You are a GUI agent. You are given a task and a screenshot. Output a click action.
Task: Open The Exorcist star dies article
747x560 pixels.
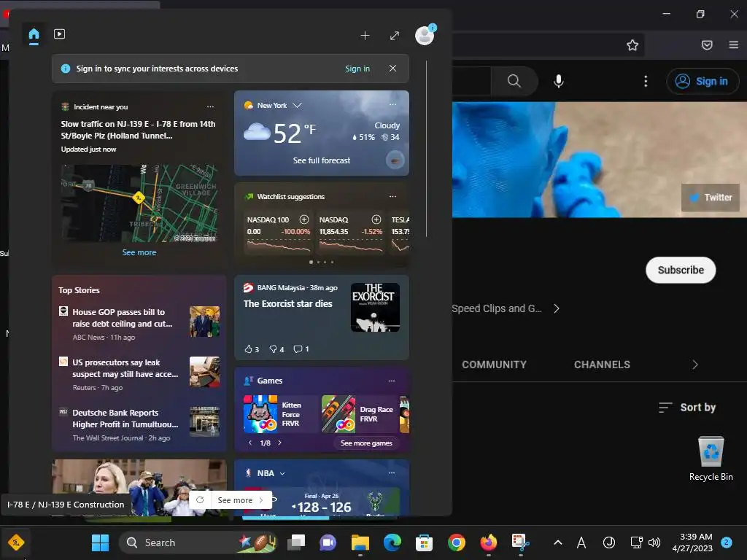[287, 304]
